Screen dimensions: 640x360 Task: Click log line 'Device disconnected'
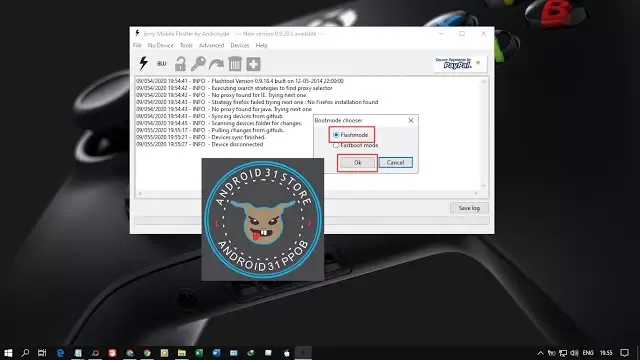click(200, 144)
